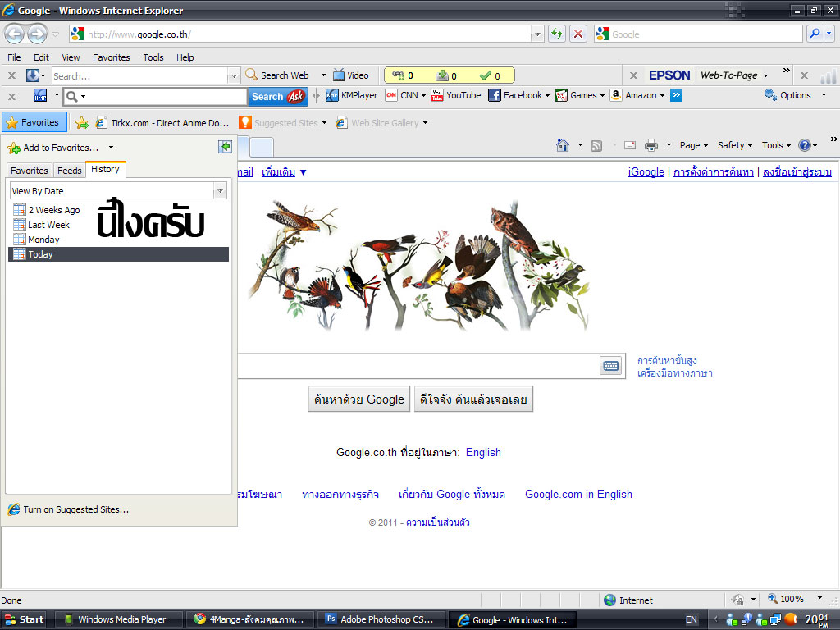Toggle the Favorites Center button
The height and width of the screenshot is (630, 840).
tap(34, 122)
